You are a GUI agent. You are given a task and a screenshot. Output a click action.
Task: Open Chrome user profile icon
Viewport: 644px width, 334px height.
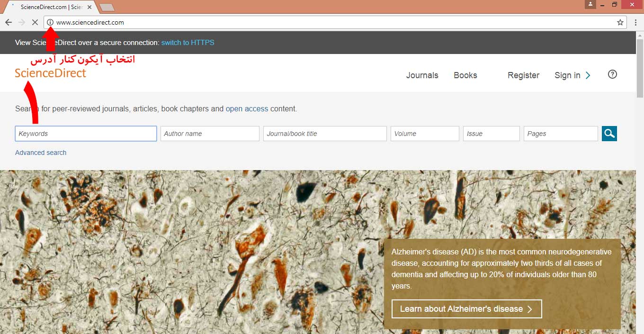point(590,4)
